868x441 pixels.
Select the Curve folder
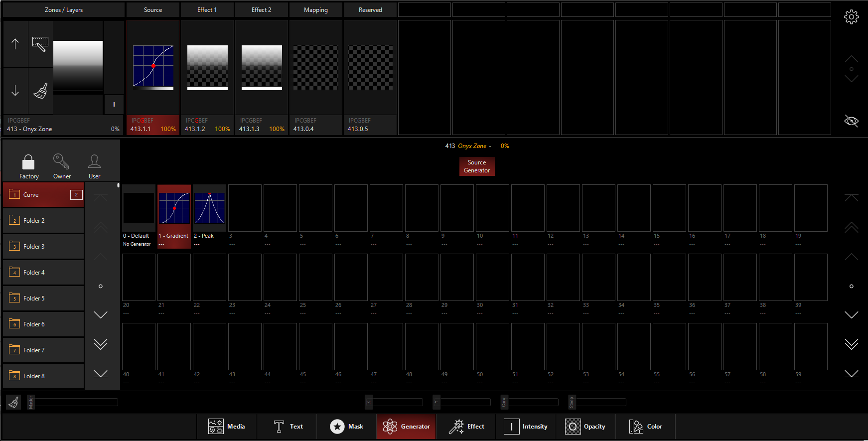pyautogui.click(x=43, y=195)
